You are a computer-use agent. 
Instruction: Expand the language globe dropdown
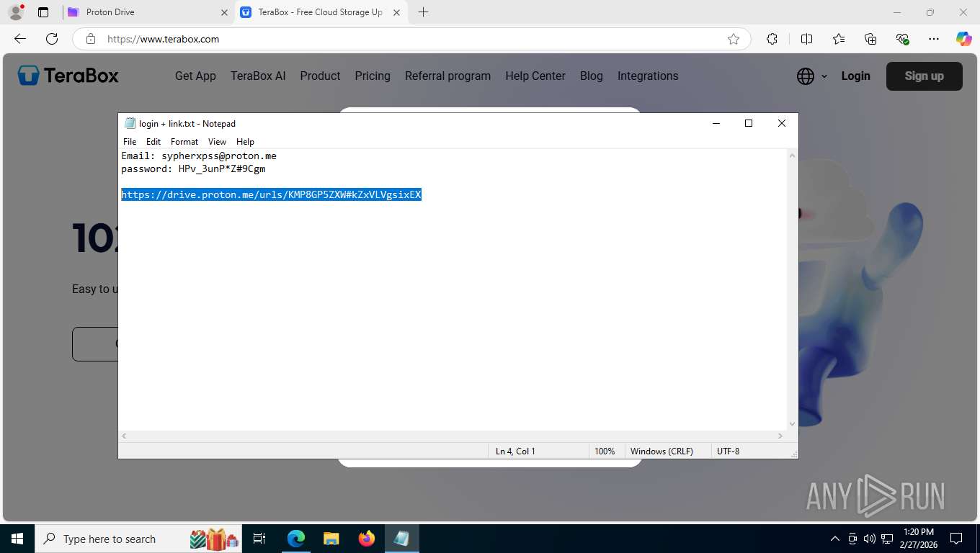[x=812, y=76]
